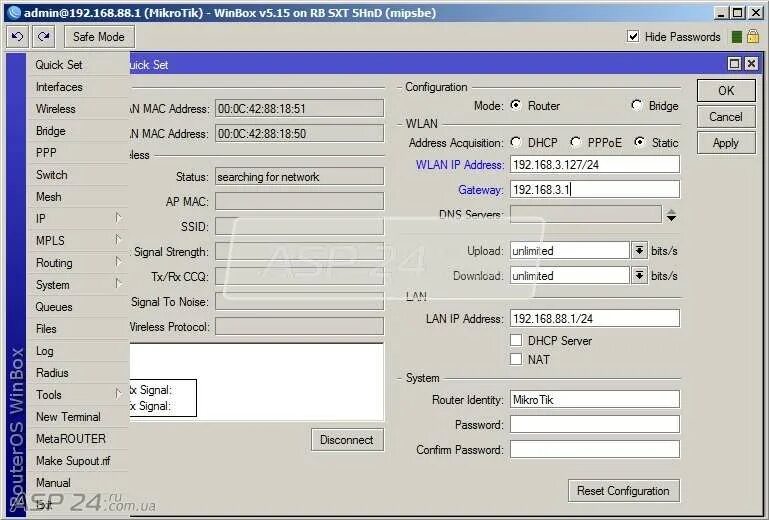Click the Cancel button
This screenshot has height=520, width=769.
coord(726,117)
